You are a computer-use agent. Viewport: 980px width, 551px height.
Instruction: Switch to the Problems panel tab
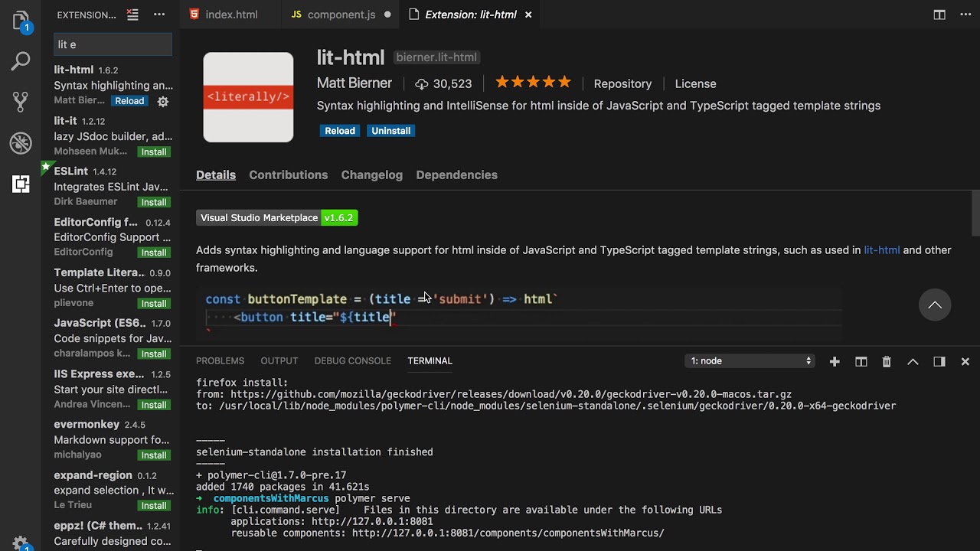pyautogui.click(x=220, y=361)
